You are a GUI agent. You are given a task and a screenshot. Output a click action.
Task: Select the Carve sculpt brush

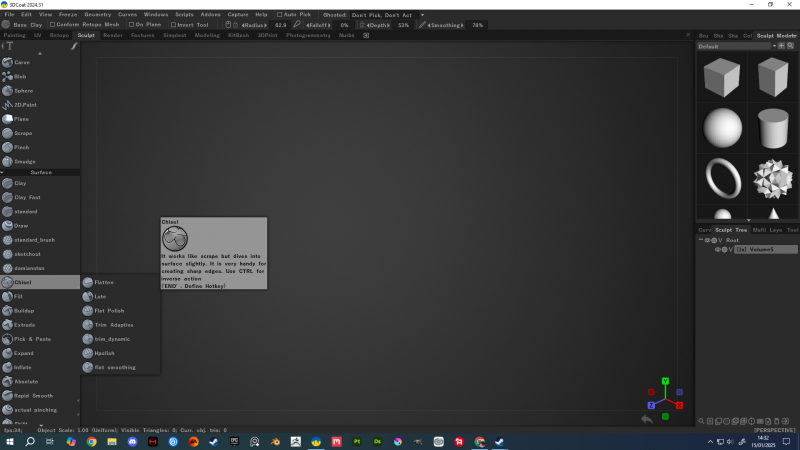(x=22, y=62)
